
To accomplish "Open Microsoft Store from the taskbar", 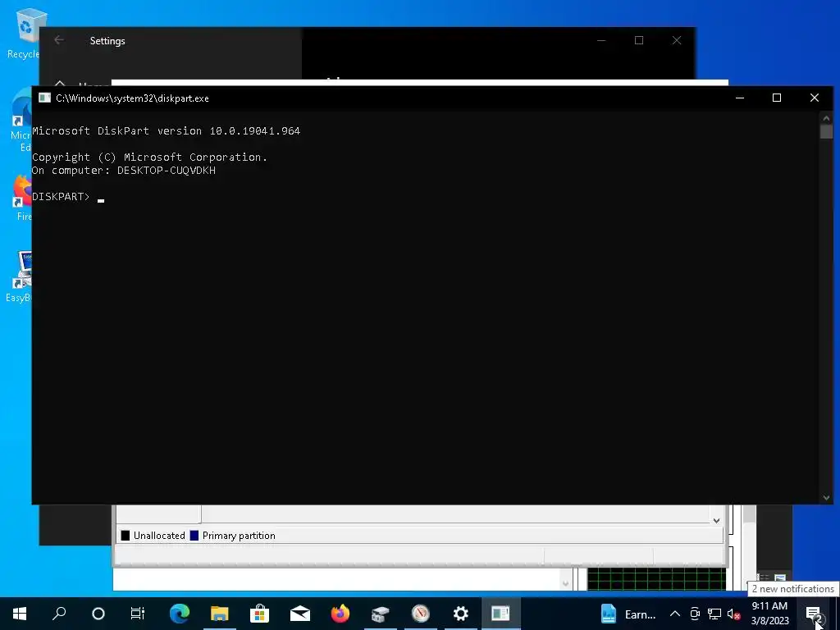I will pyautogui.click(x=259, y=614).
